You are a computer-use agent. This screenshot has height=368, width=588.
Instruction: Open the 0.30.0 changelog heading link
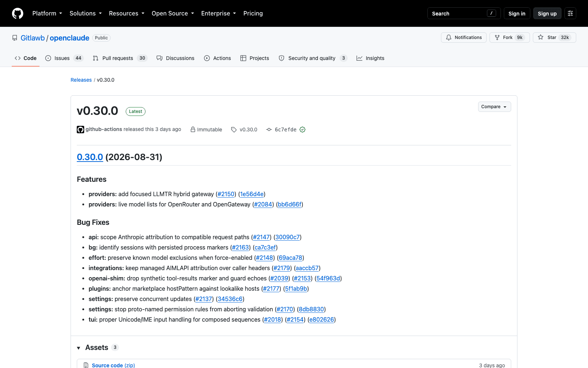click(90, 157)
